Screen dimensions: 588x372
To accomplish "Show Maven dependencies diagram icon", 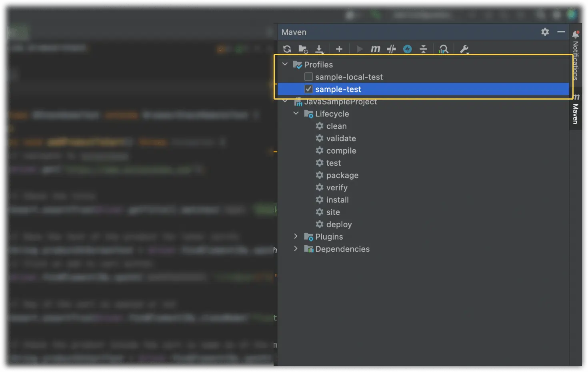I will (x=443, y=49).
